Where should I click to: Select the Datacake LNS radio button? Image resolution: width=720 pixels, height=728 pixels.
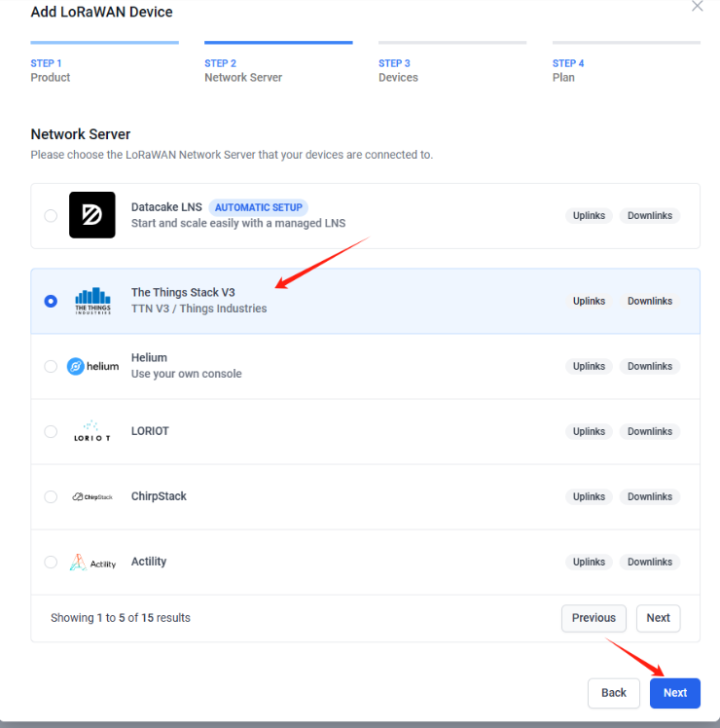point(51,216)
